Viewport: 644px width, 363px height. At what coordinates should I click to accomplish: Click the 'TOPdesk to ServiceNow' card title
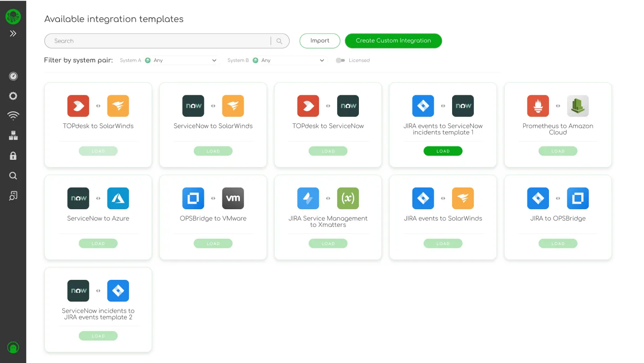(x=328, y=126)
